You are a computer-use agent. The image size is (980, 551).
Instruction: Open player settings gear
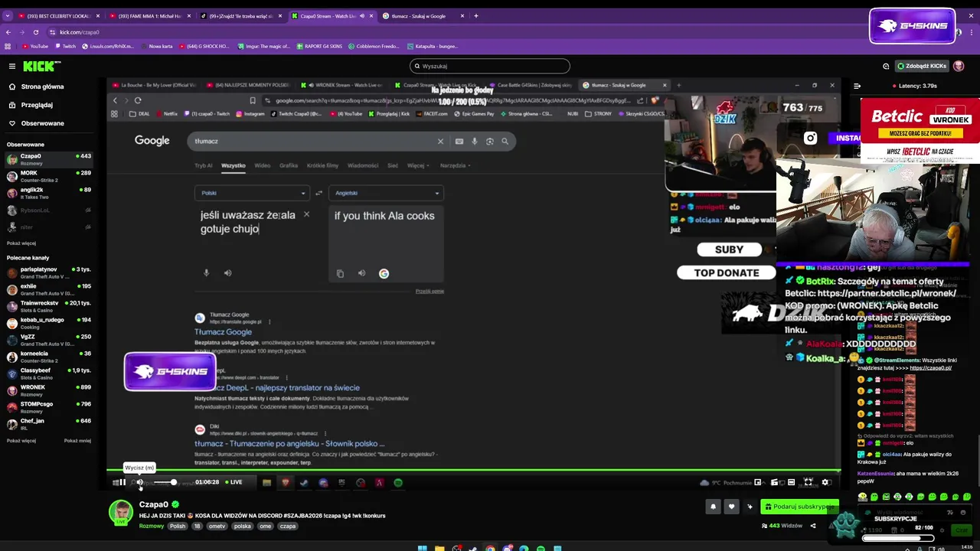(x=825, y=482)
